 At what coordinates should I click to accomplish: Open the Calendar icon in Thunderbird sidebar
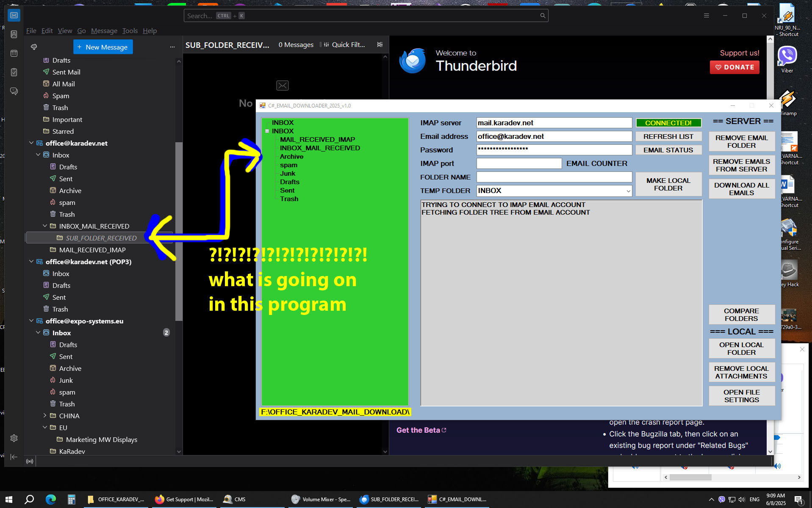(x=14, y=53)
